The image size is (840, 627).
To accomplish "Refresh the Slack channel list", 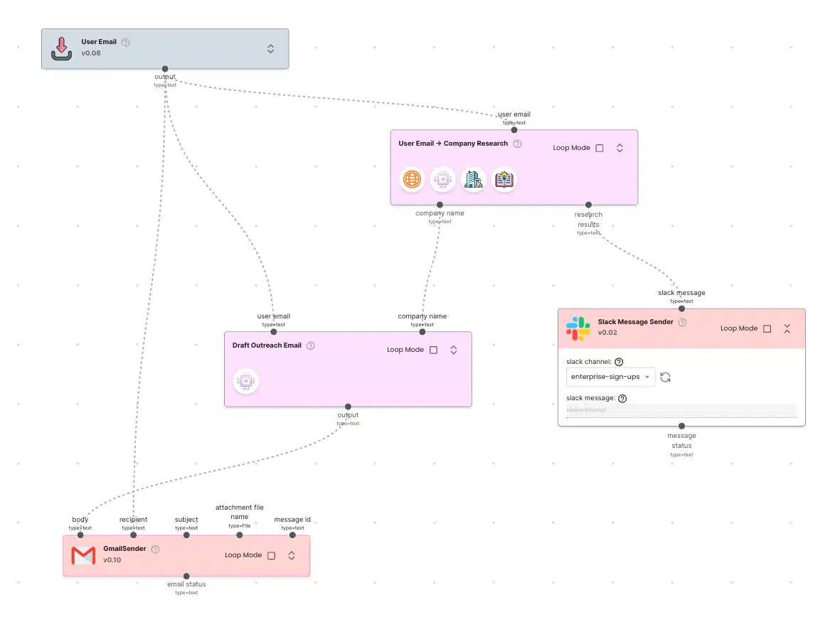I will [665, 377].
